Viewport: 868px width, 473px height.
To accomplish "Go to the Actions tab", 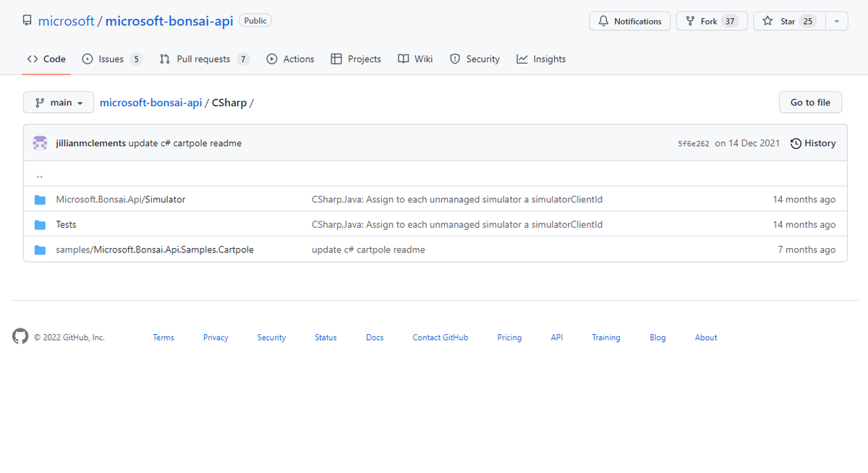I will 290,59.
